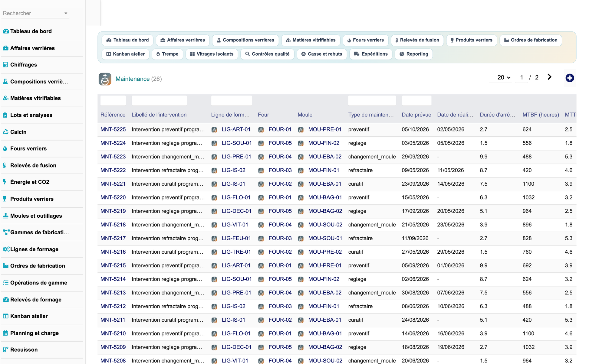The height and width of the screenshot is (364, 589).
Task: Click the Libellé de l'intervention filter field
Action: (159, 101)
